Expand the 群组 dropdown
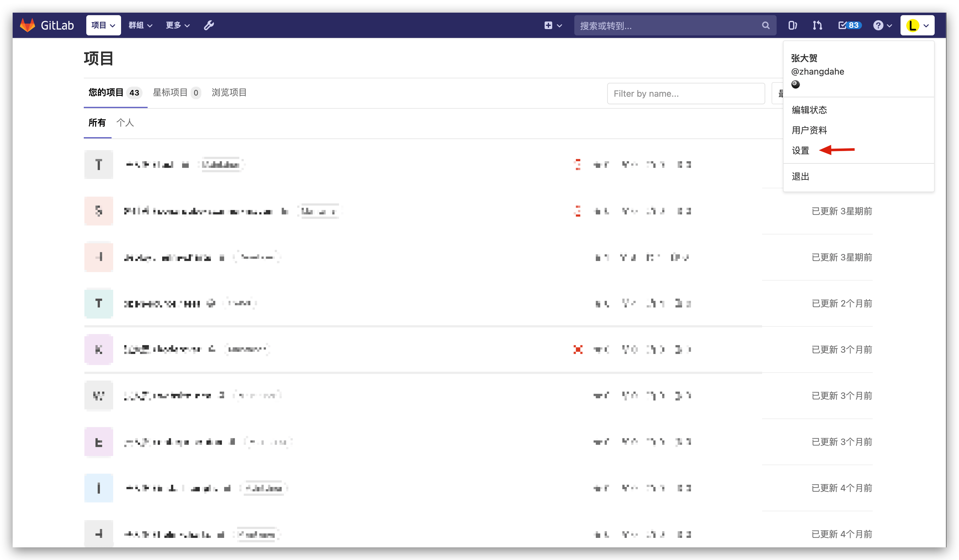The height and width of the screenshot is (560, 959). pyautogui.click(x=140, y=25)
